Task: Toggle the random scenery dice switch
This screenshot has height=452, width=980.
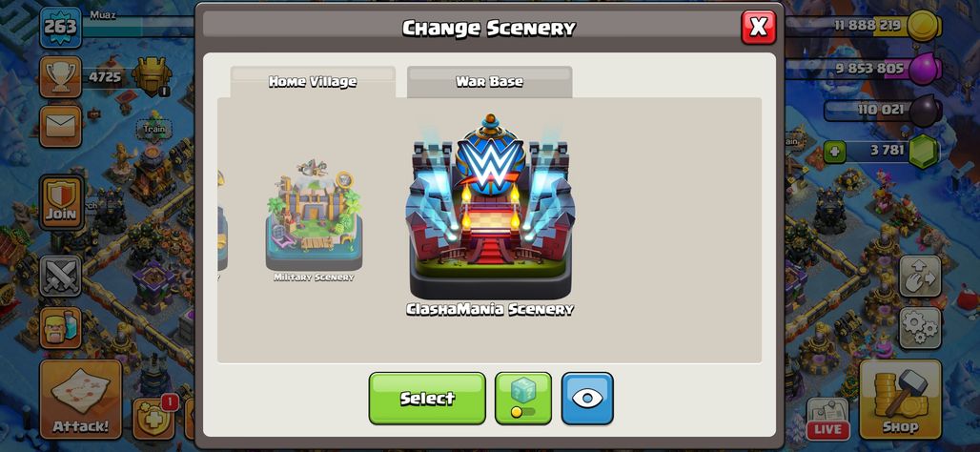Action: click(x=523, y=399)
